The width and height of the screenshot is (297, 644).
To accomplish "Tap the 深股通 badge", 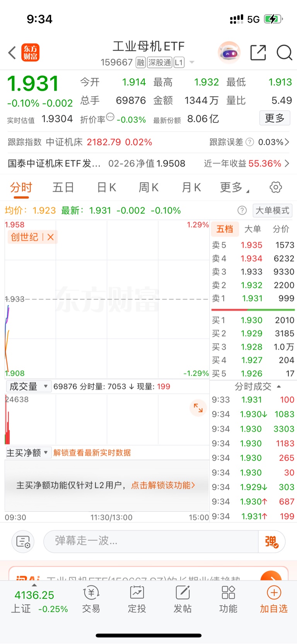I will point(160,62).
